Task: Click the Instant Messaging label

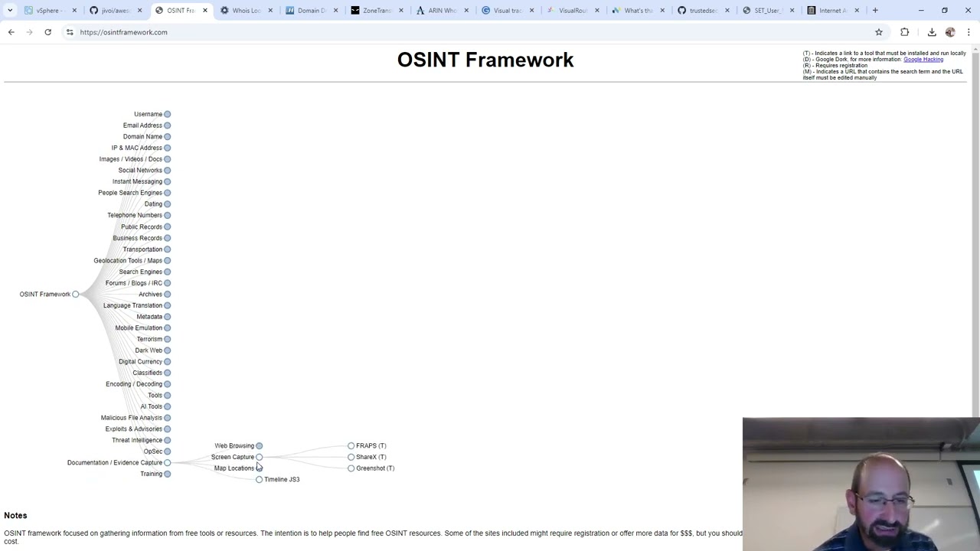Action: tap(137, 181)
